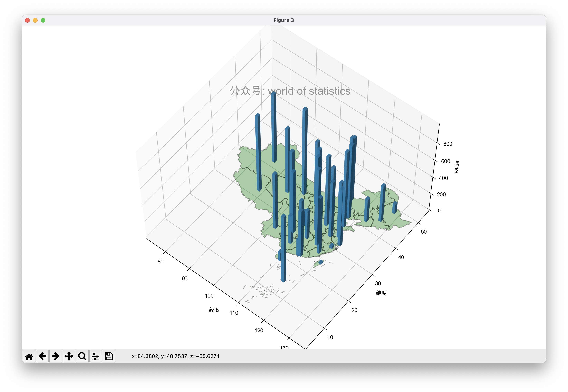Image resolution: width=568 pixels, height=392 pixels.
Task: Click the 维度 axis label
Action: 381,293
